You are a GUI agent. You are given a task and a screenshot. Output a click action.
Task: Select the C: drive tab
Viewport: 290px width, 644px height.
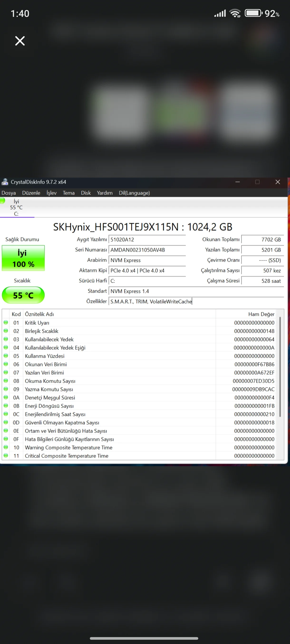click(x=16, y=208)
